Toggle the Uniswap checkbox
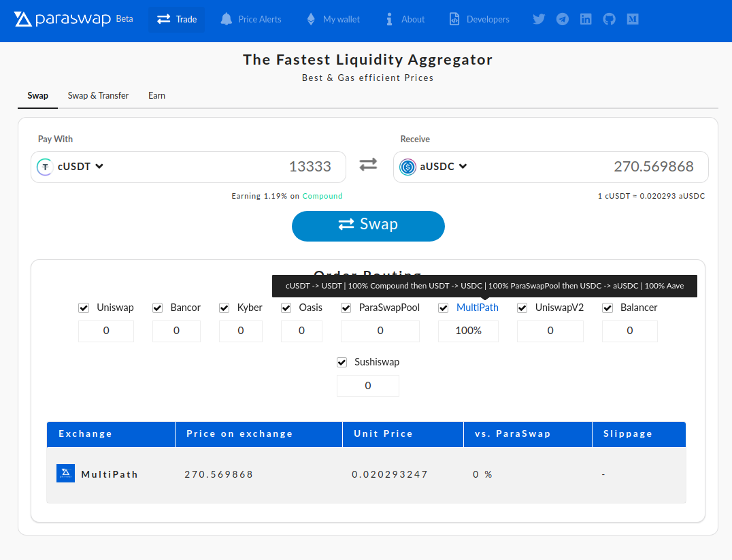This screenshot has width=732, height=560. click(x=84, y=308)
